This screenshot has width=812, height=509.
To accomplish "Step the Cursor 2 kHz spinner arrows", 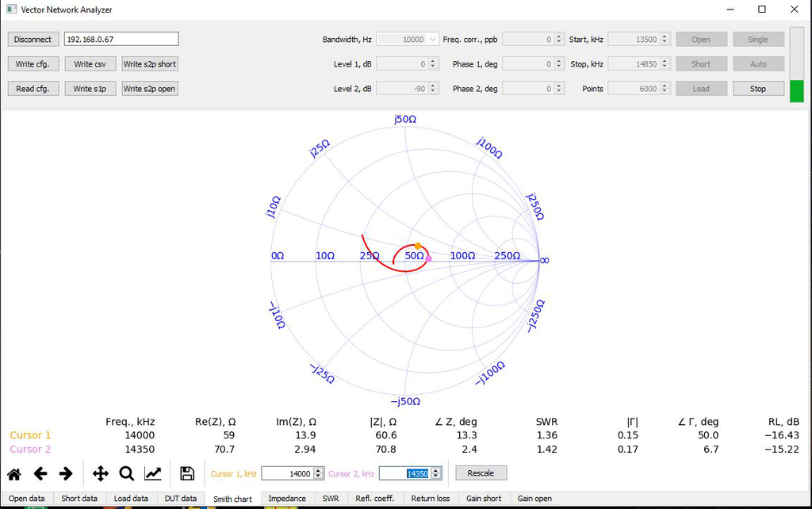I will (436, 473).
